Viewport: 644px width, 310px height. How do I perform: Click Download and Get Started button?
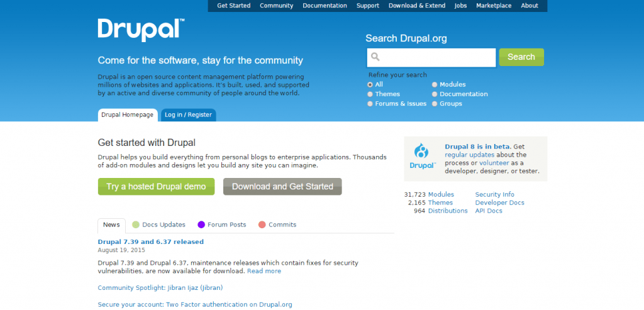click(282, 186)
